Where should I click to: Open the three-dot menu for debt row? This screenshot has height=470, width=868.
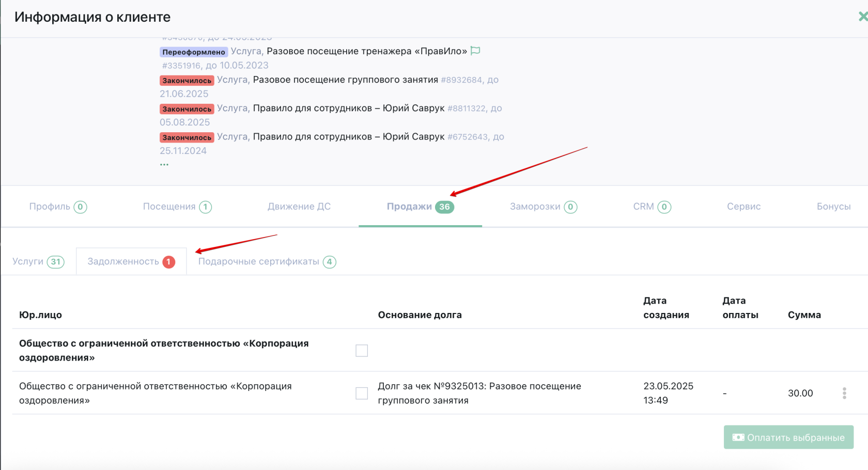[844, 393]
